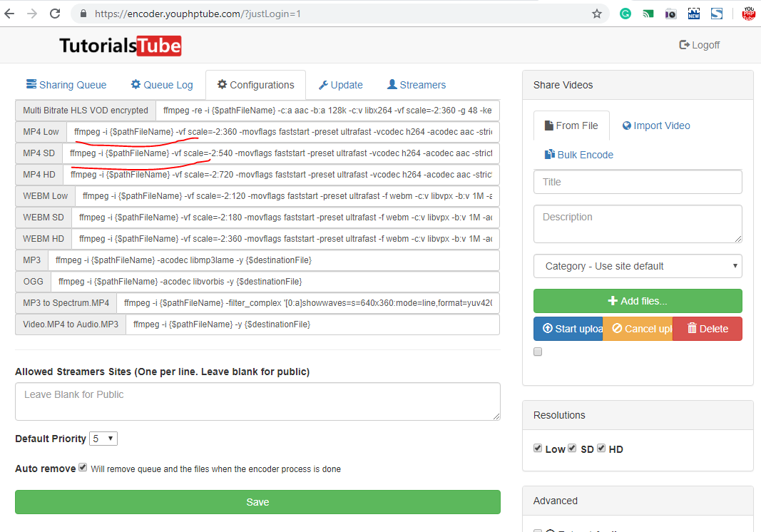Toggle the checkbox below Start upload

[x=538, y=352]
